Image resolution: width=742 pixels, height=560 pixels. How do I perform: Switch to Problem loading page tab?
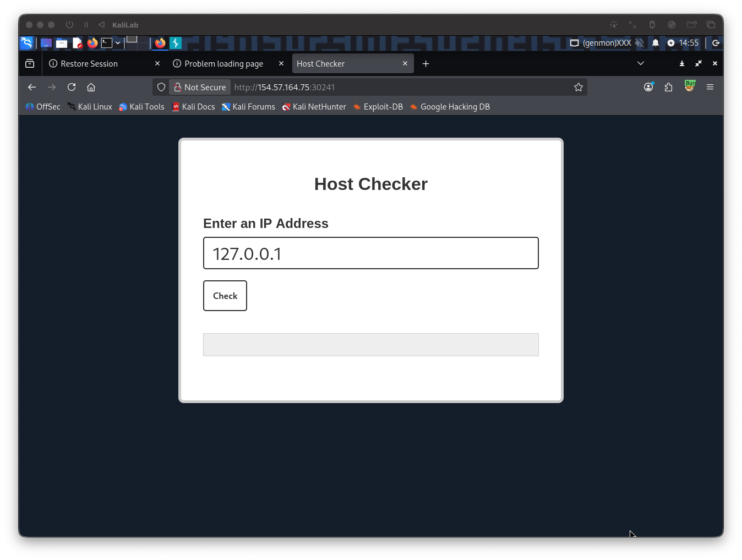223,64
